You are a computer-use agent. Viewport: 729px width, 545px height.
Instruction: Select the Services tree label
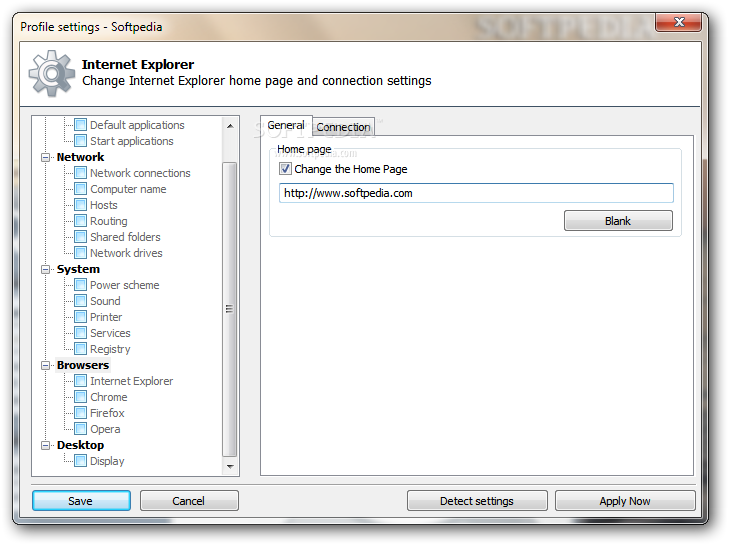pos(110,333)
